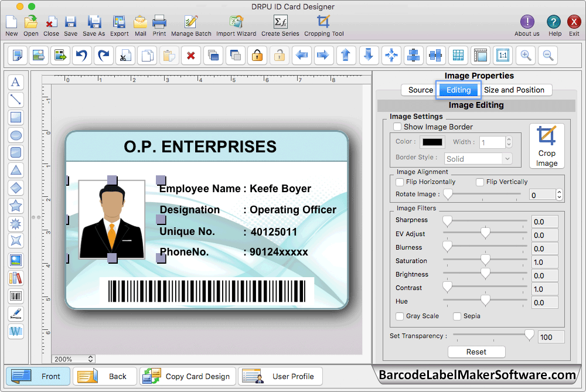This screenshot has height=392, width=586.
Task: Select the Barcode tool
Action: [16, 296]
